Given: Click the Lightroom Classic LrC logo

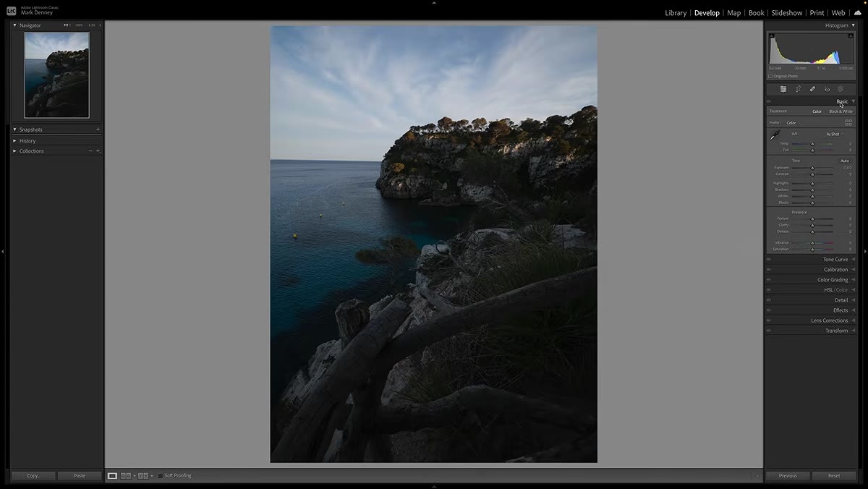Looking at the screenshot, I should (12, 10).
